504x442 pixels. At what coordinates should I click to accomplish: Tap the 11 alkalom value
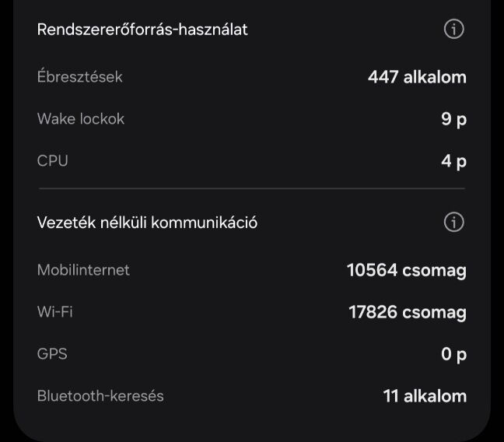pos(425,395)
